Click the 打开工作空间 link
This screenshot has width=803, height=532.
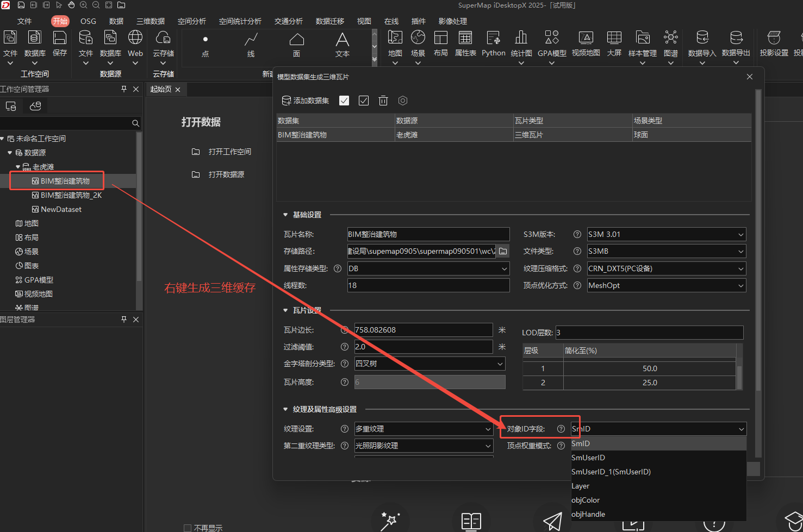pyautogui.click(x=229, y=152)
